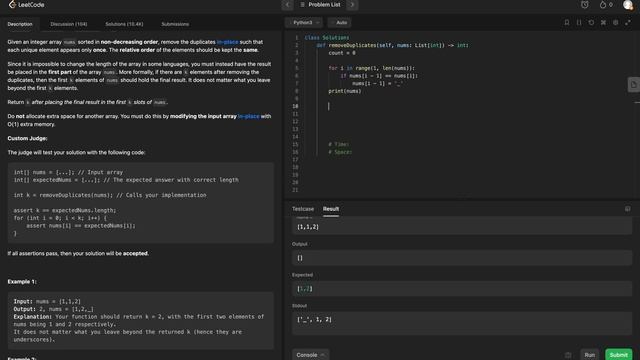Run the code
This screenshot has height=360, width=640.
click(x=589, y=355)
